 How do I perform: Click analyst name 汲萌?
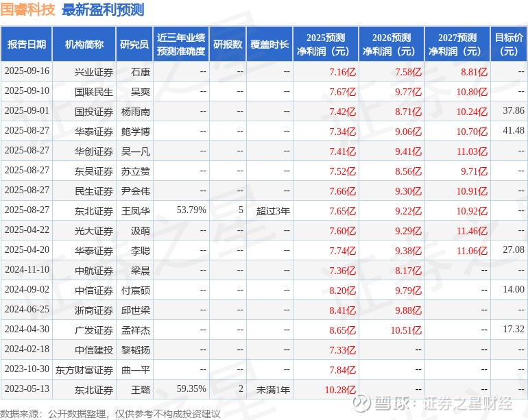coord(140,231)
